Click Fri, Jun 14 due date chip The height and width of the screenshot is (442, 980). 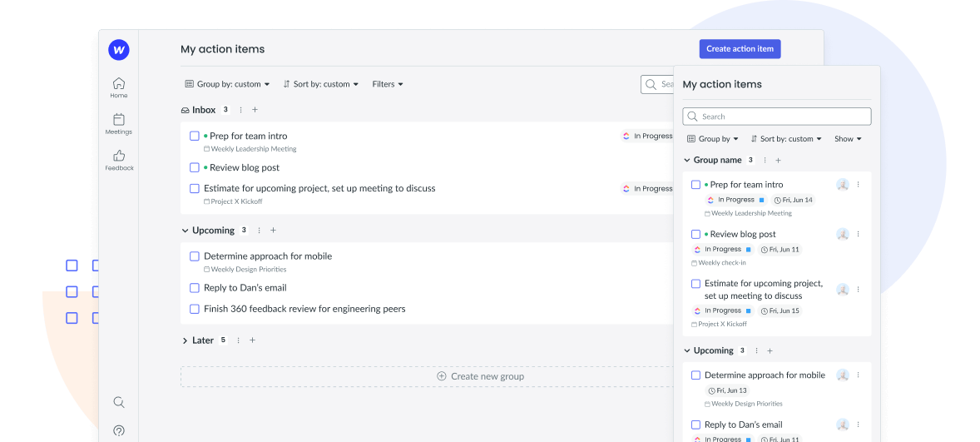pyautogui.click(x=793, y=200)
